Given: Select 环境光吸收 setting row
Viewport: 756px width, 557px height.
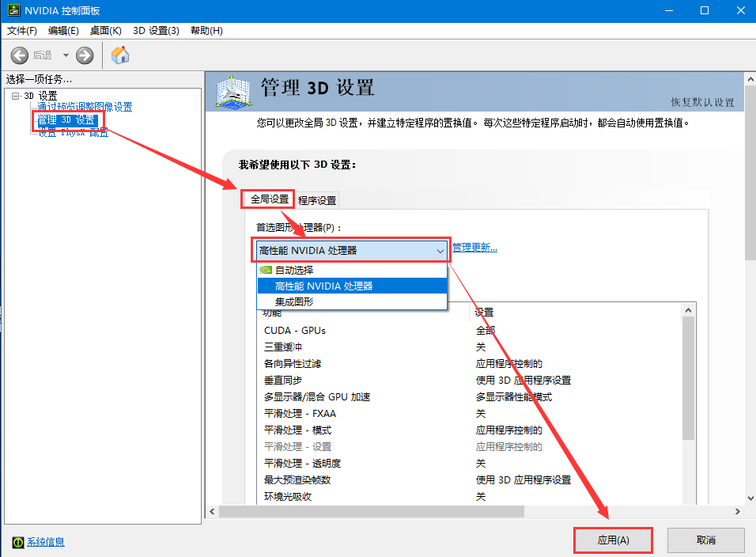Looking at the screenshot, I should (x=470, y=497).
